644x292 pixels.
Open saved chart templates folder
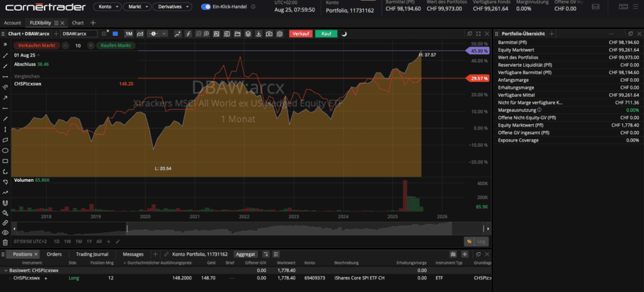(237, 34)
